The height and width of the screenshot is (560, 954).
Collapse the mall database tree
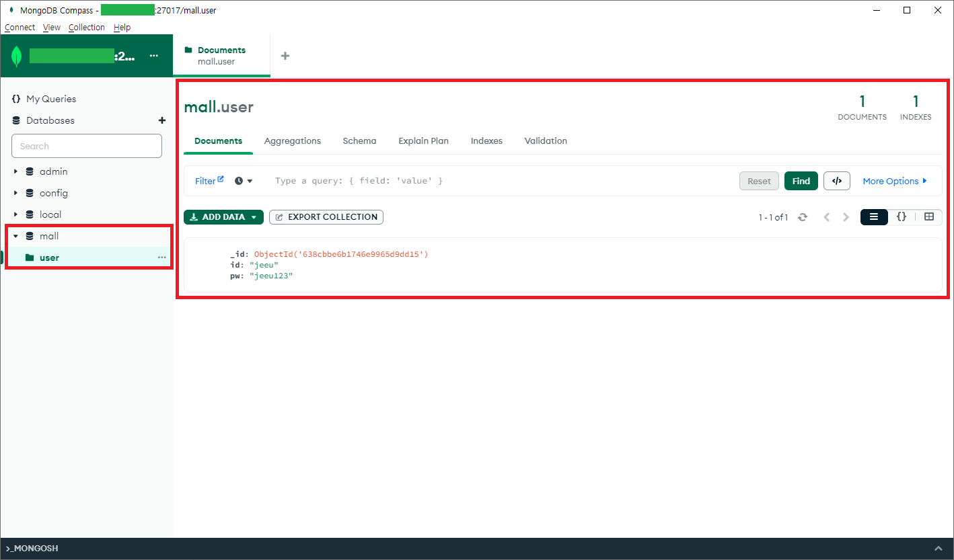pos(15,236)
